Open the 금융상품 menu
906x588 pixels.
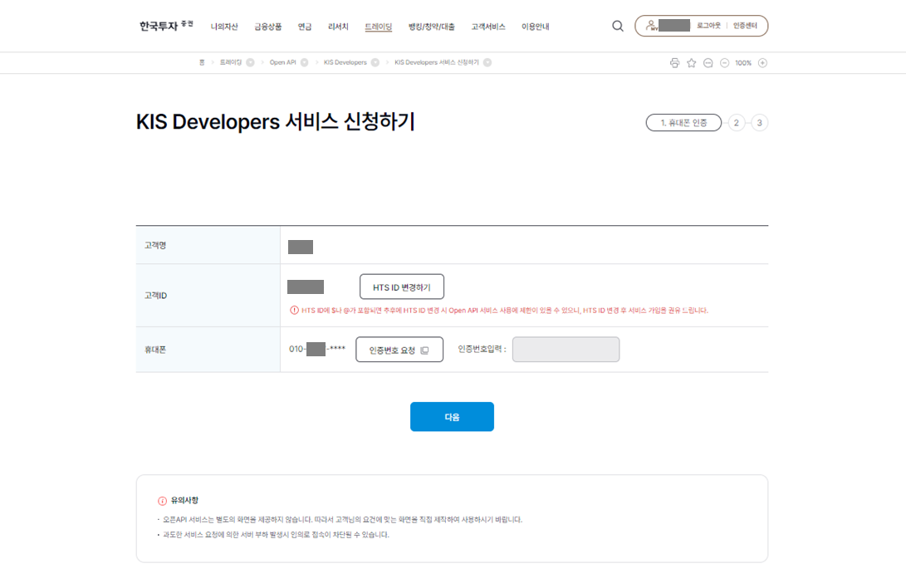(268, 27)
